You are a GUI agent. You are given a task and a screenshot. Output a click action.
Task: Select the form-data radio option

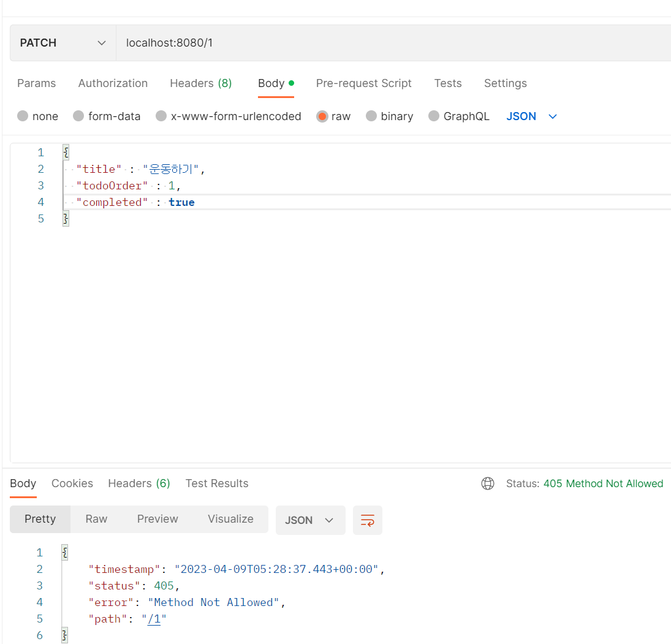(78, 116)
